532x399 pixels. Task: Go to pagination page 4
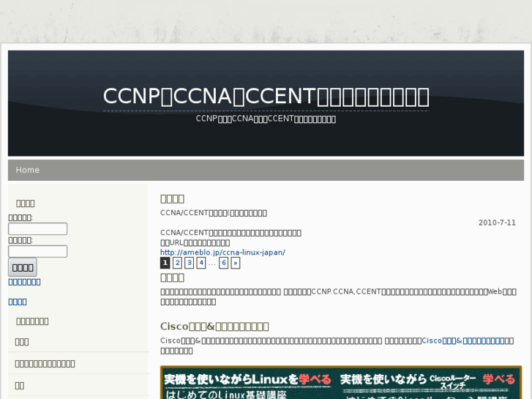[x=201, y=263]
